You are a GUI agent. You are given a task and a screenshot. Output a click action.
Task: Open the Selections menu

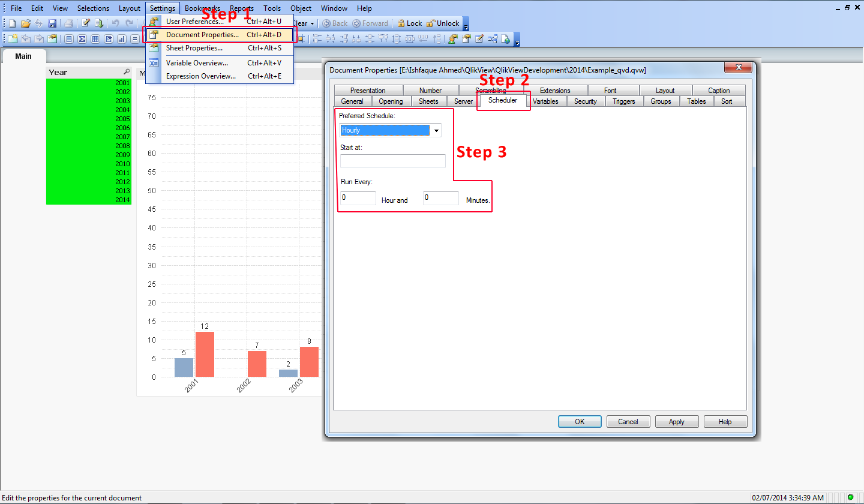pos(93,8)
